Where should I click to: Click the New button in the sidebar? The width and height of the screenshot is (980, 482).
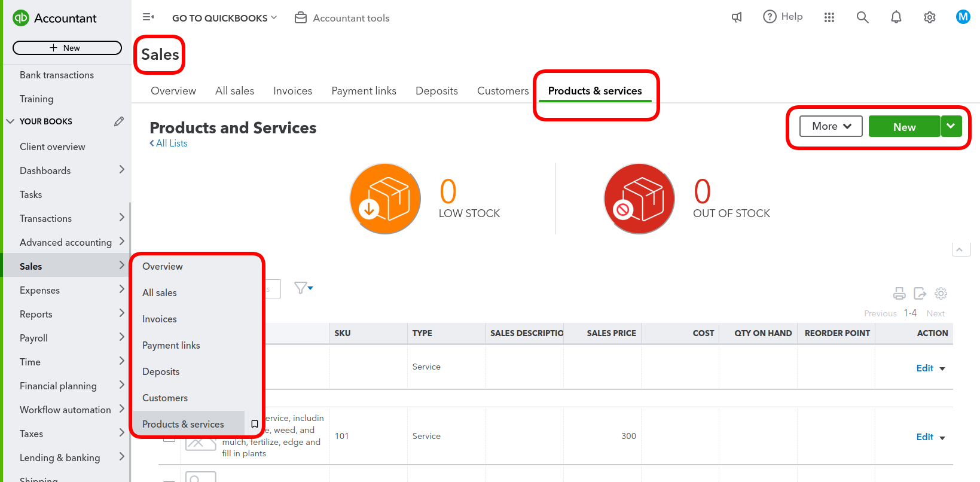67,48
